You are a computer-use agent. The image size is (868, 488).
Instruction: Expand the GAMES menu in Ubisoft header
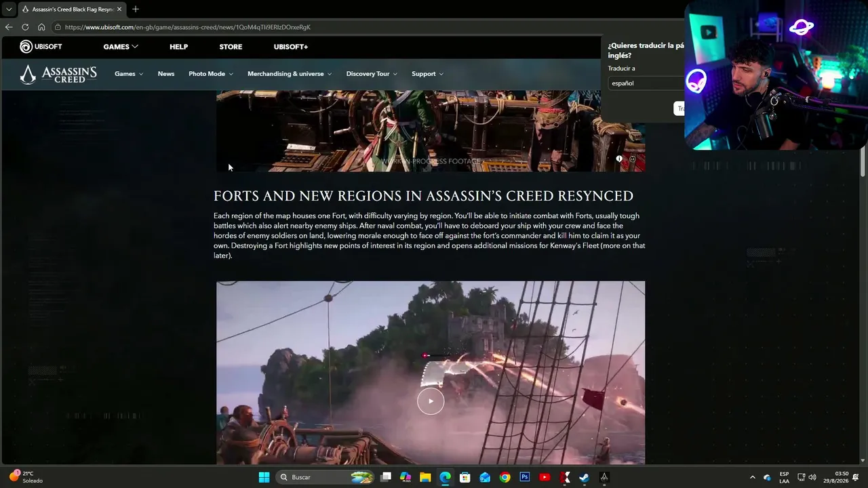(x=121, y=47)
